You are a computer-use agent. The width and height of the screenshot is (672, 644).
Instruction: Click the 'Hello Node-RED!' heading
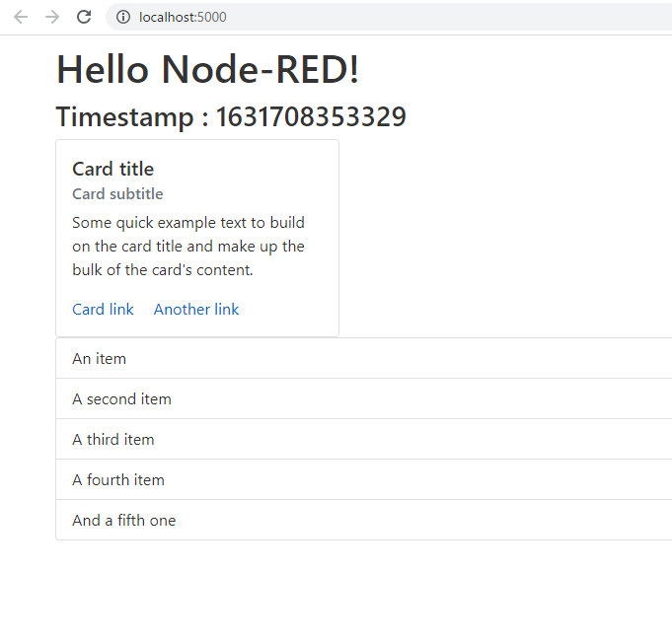(208, 69)
